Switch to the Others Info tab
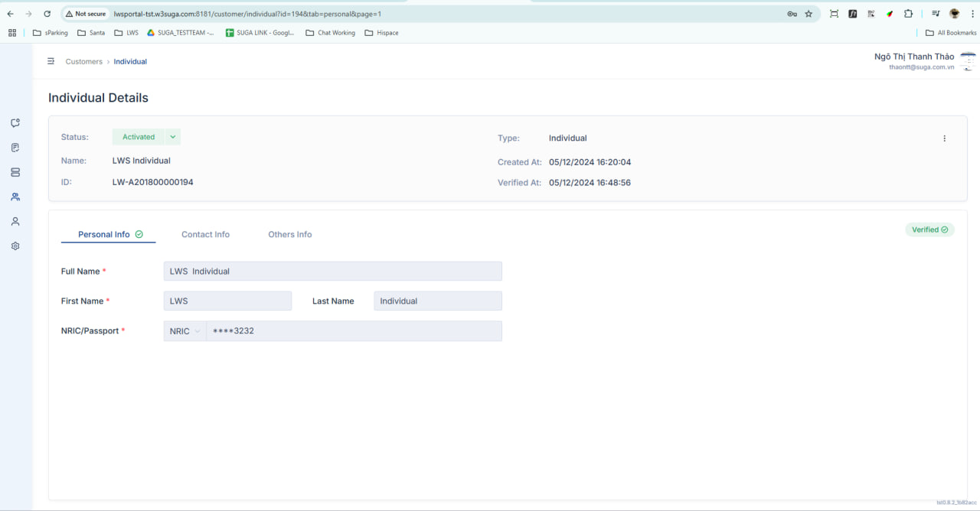Screen dimensions: 980x511 click(x=290, y=234)
